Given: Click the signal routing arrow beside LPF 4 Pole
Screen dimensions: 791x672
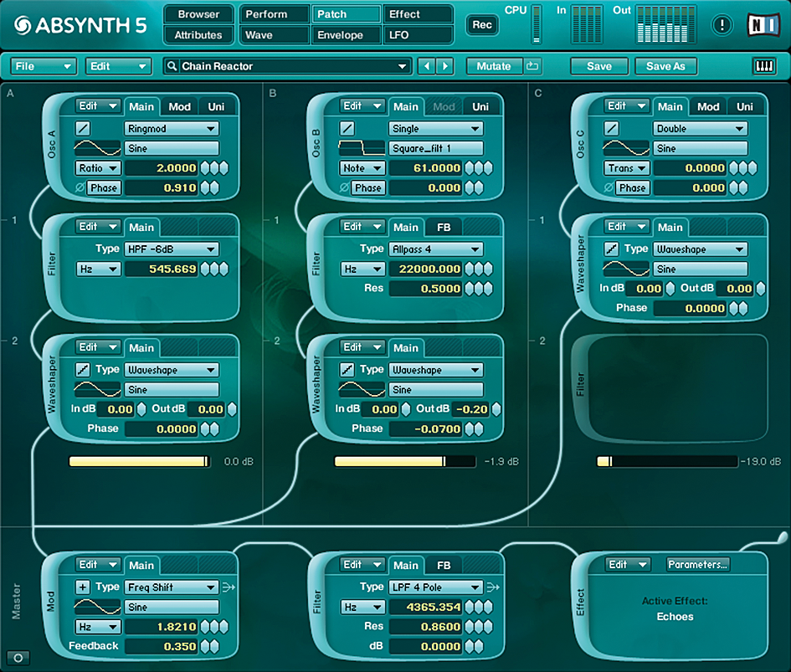Looking at the screenshot, I should pyautogui.click(x=494, y=587).
